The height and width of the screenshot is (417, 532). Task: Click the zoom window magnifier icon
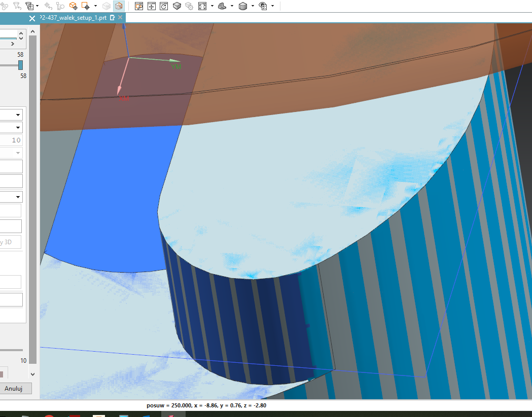coord(138,6)
